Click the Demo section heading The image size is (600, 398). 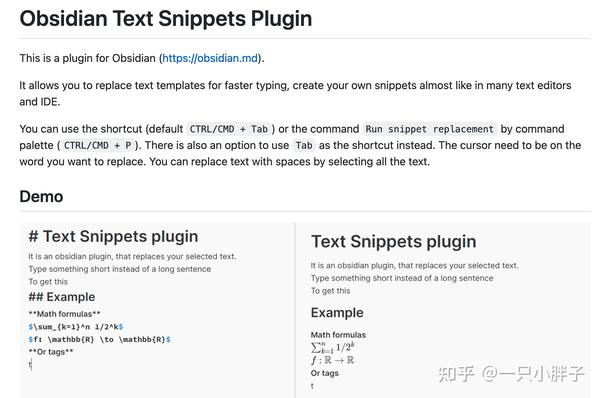pos(41,197)
